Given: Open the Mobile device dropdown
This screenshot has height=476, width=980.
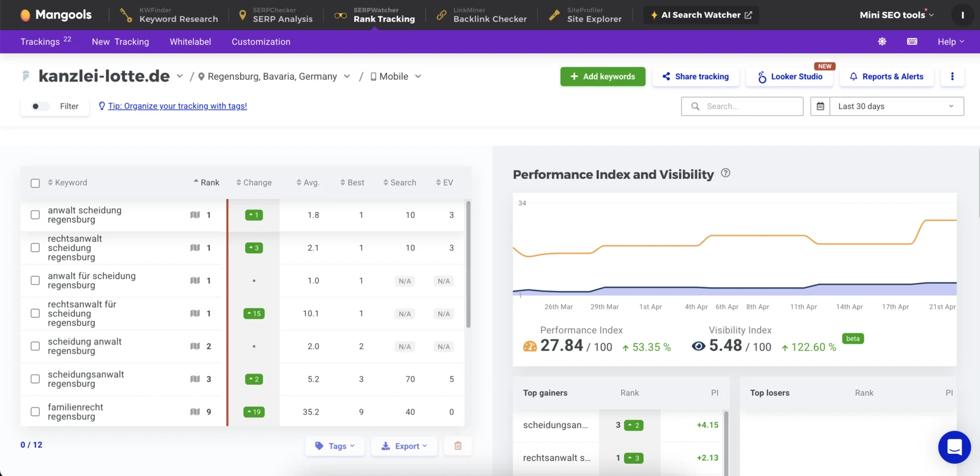Looking at the screenshot, I should coord(396,77).
